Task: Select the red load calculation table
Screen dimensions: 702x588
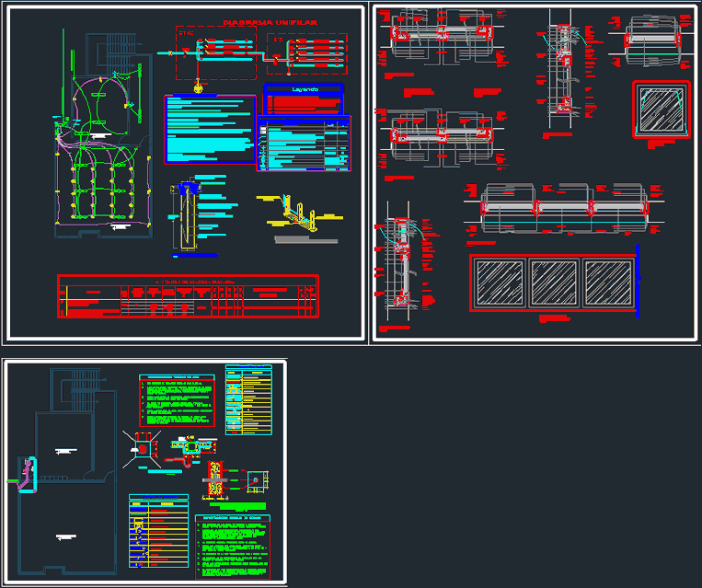Action: [x=188, y=296]
